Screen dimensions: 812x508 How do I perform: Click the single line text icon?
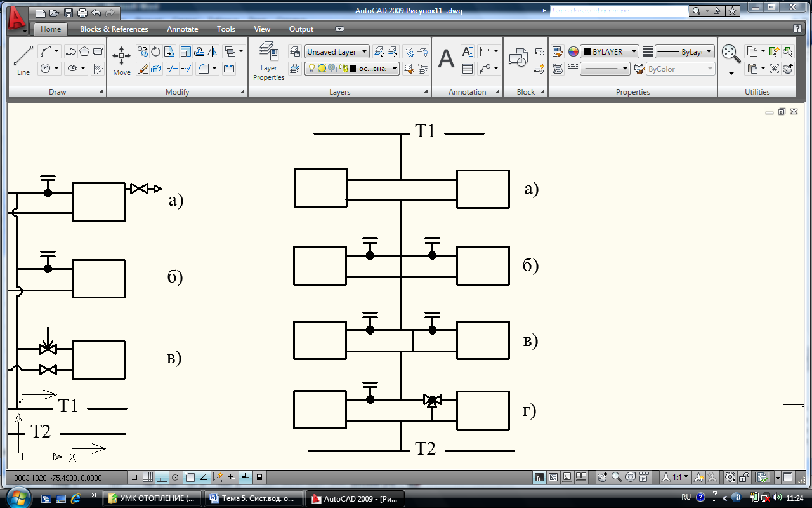tap(468, 51)
